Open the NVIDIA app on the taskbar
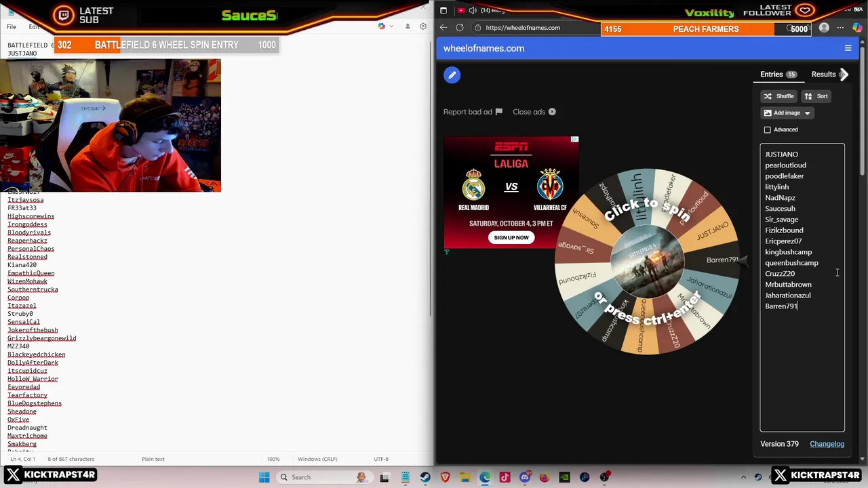Image resolution: width=868 pixels, height=488 pixels. [x=565, y=477]
